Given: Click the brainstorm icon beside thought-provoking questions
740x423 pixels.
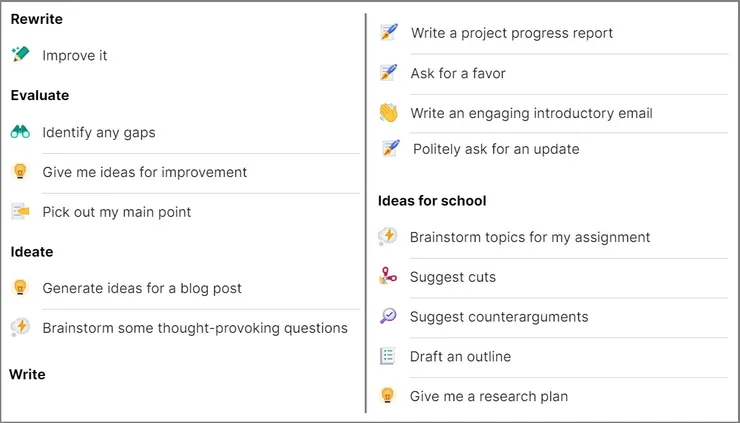Looking at the screenshot, I should tap(20, 328).
